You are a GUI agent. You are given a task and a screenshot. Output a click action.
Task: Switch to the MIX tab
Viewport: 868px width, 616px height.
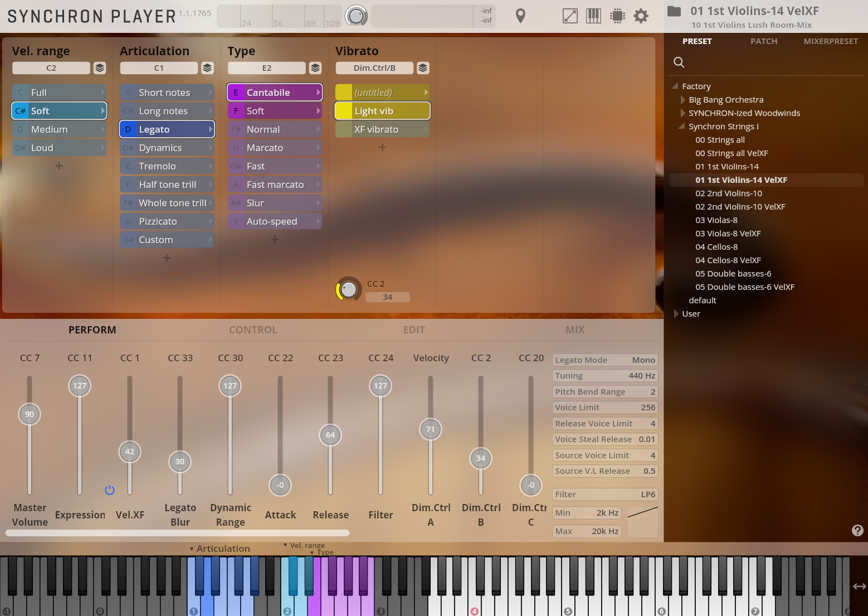point(575,330)
